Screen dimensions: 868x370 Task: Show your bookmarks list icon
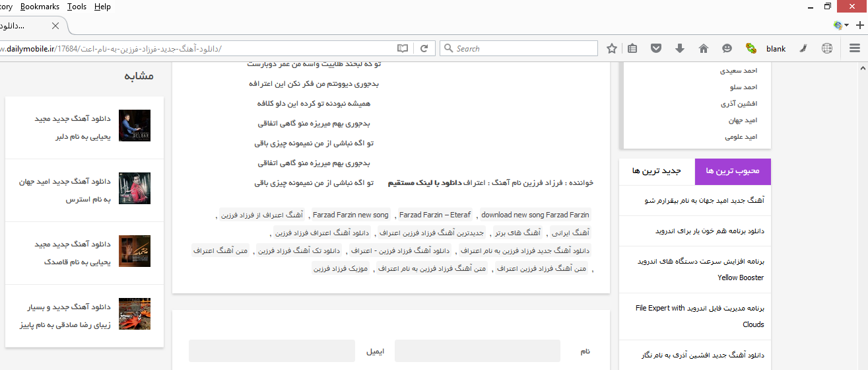tap(632, 48)
